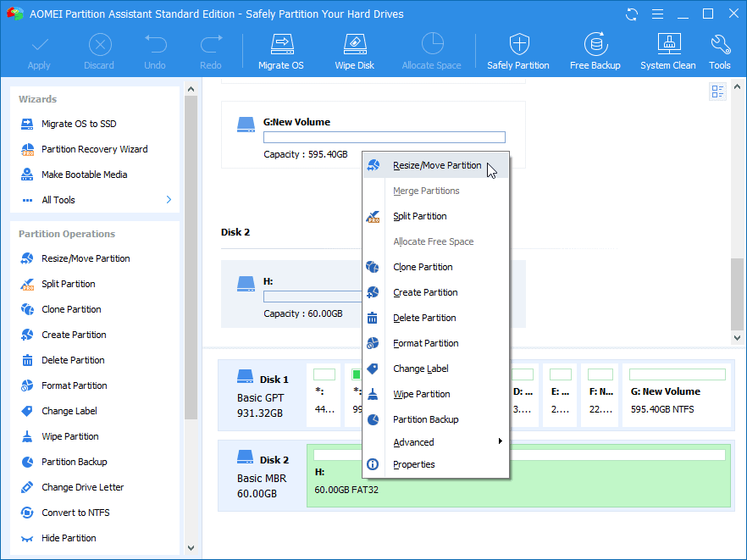This screenshot has width=747, height=560.
Task: Select G:New Volume partition card
Action: [373, 135]
